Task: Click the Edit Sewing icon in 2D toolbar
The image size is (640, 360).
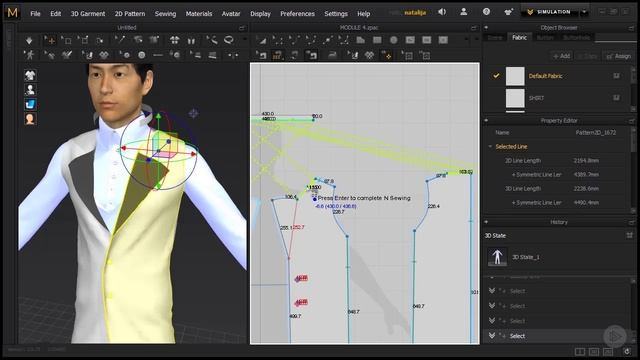Action: point(261,55)
